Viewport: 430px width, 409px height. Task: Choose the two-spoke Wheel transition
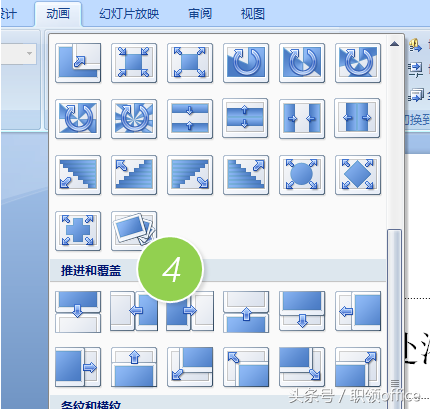coord(302,63)
